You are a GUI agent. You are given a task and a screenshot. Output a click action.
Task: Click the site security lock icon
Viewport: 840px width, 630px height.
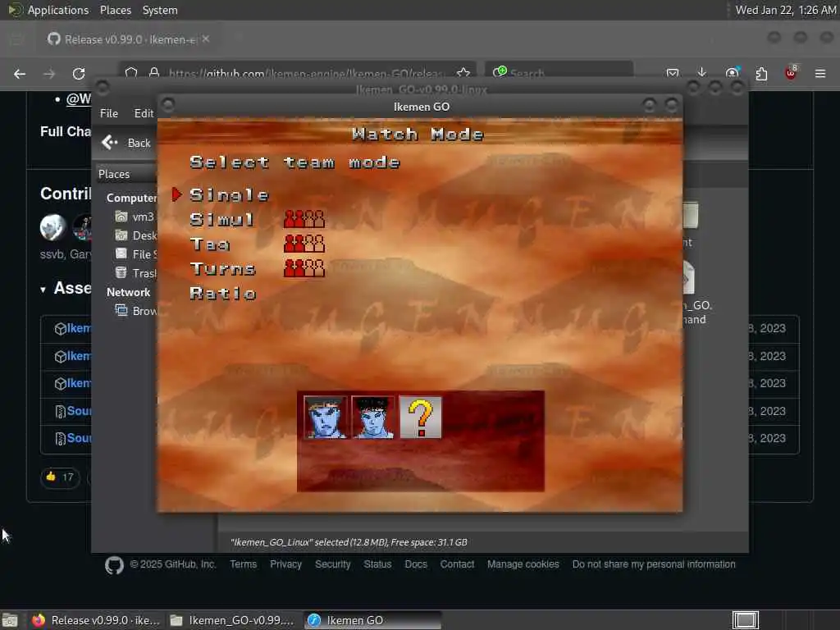tap(154, 73)
